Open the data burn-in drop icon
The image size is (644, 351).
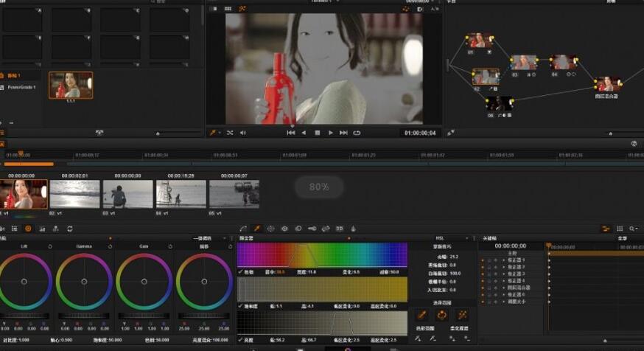tap(353, 229)
